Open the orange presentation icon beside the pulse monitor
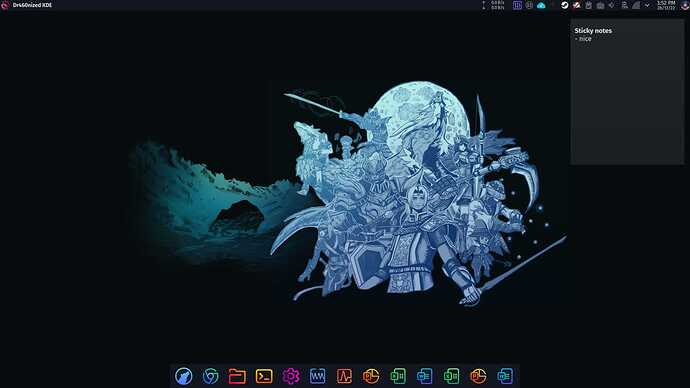 [x=371, y=376]
